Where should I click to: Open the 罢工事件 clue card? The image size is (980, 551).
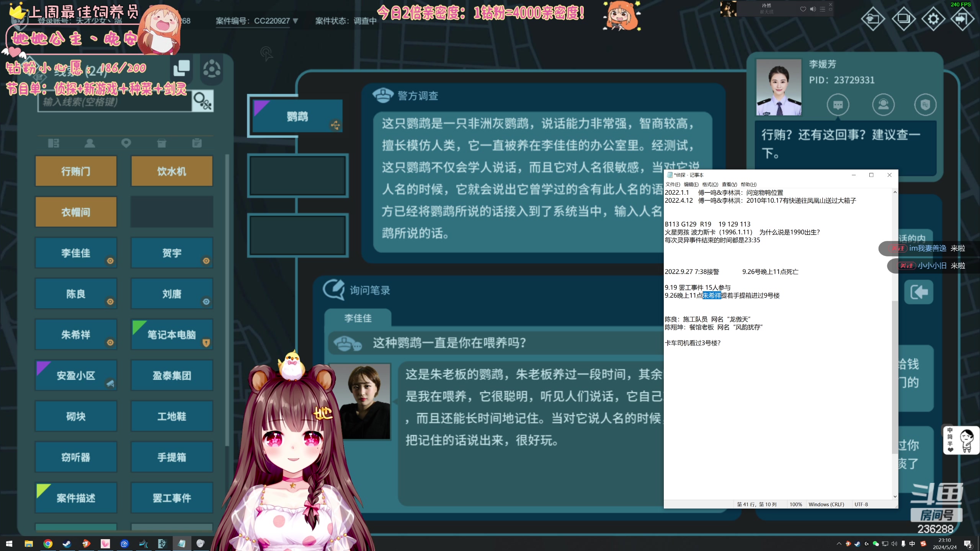click(x=172, y=498)
